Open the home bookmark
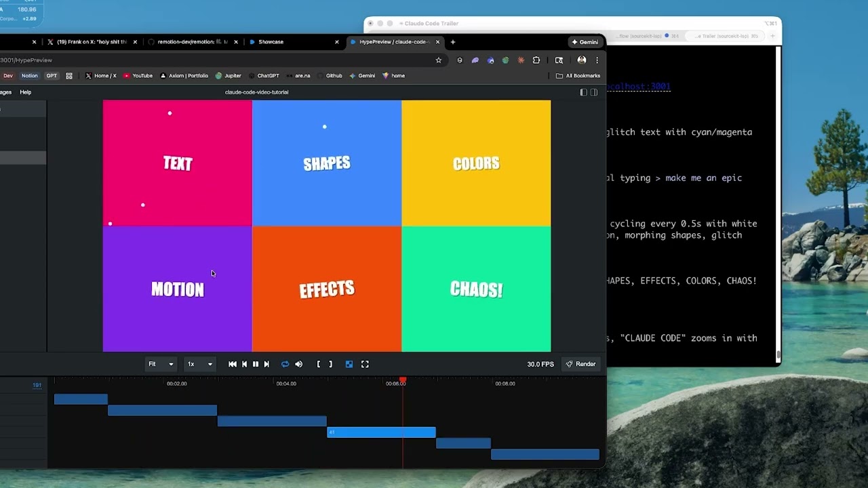The width and height of the screenshot is (868, 488). tap(394, 76)
